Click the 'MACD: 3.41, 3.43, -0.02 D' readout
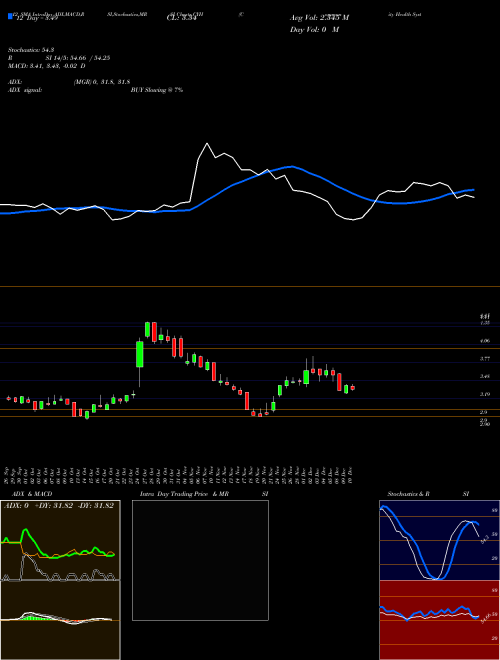The width and height of the screenshot is (500, 660). click(x=46, y=66)
